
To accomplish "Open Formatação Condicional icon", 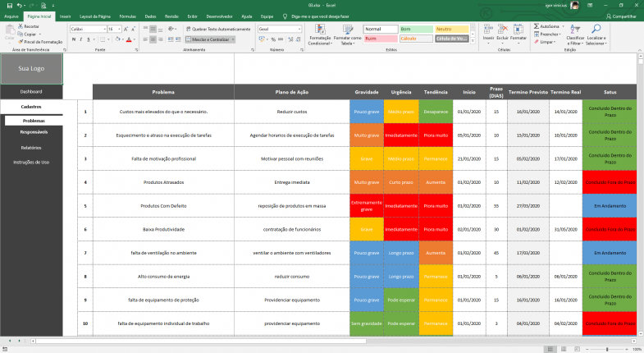I will 319,30.
